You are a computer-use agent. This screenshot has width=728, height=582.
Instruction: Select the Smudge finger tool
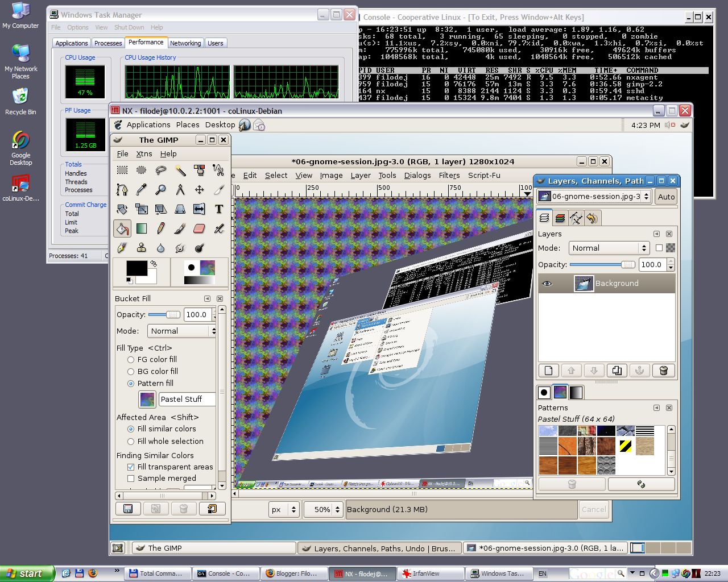coord(180,248)
